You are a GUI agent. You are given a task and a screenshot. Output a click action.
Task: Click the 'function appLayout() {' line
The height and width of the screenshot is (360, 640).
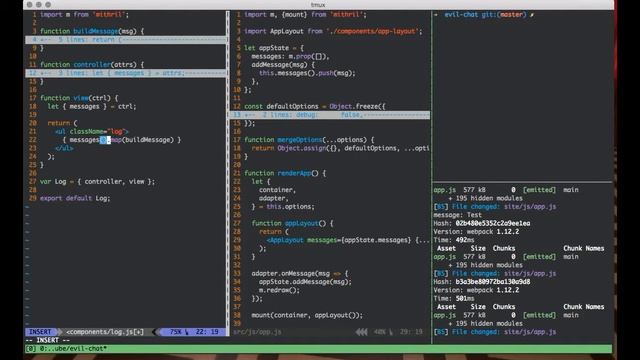[x=292, y=223]
